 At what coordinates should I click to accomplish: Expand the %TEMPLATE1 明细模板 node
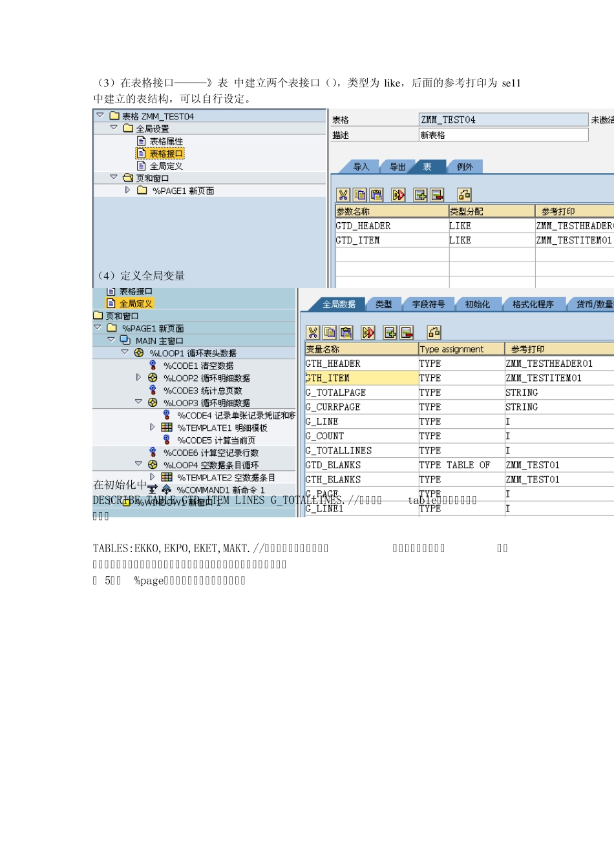pyautogui.click(x=153, y=427)
